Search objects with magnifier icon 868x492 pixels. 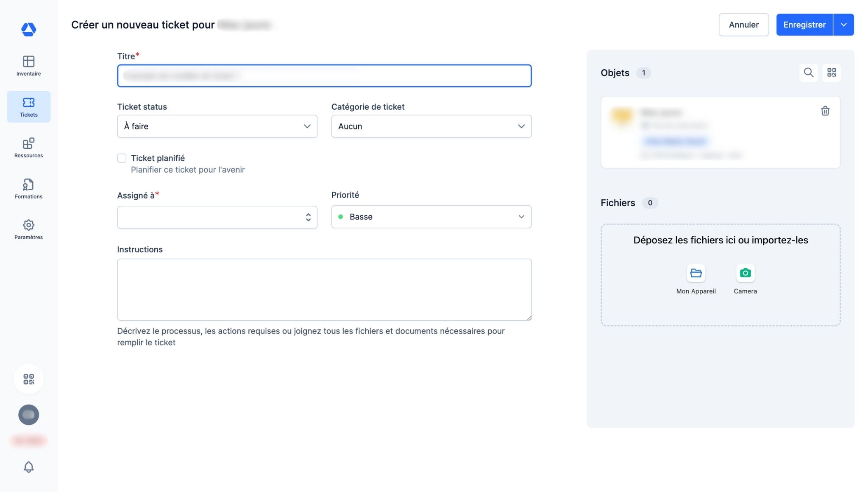click(808, 73)
